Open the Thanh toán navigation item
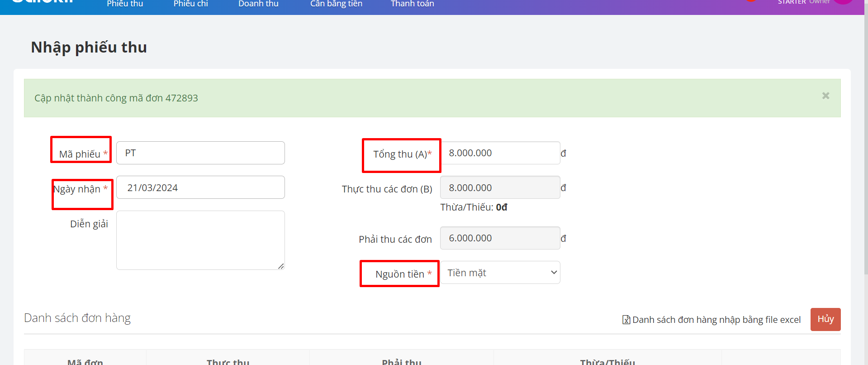The height and width of the screenshot is (365, 868). tap(412, 4)
